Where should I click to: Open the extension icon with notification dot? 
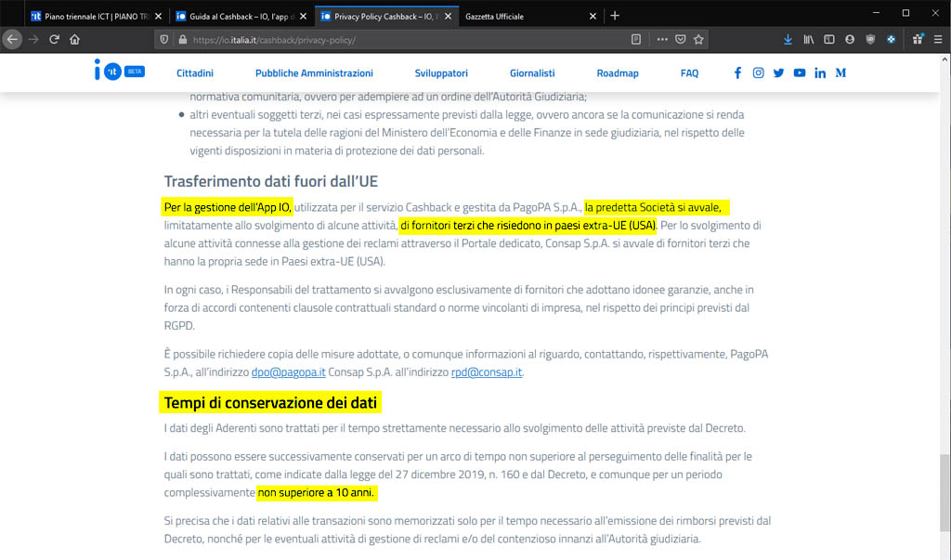tap(918, 39)
